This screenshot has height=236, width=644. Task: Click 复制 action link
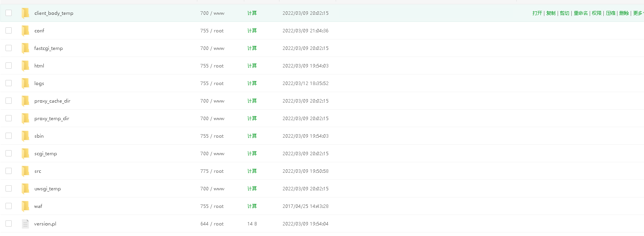[x=551, y=13]
